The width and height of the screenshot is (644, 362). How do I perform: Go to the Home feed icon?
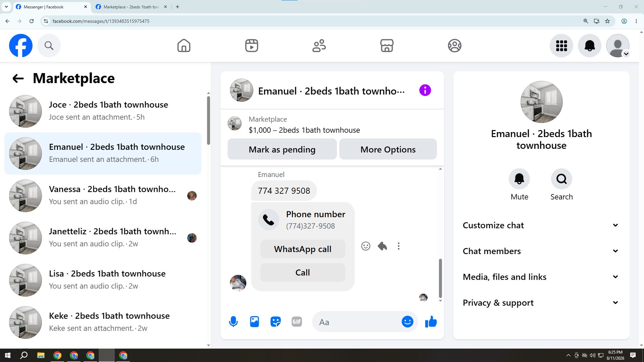(x=184, y=46)
